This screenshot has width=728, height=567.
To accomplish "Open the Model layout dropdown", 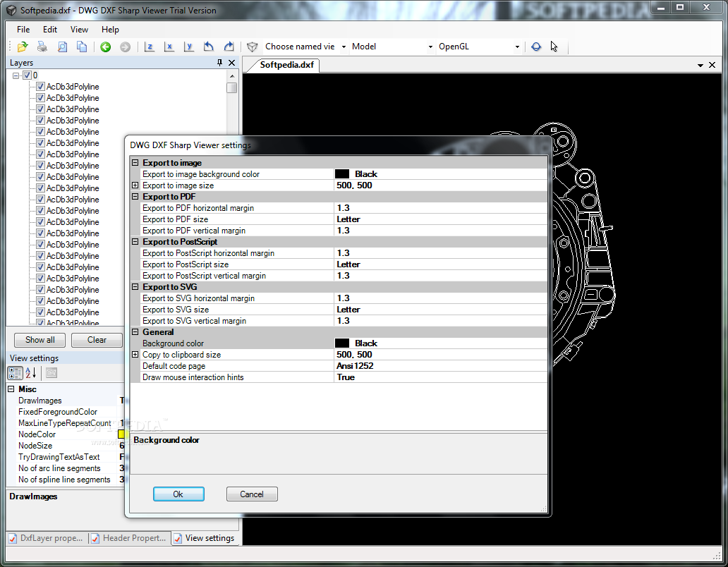I will [x=430, y=47].
